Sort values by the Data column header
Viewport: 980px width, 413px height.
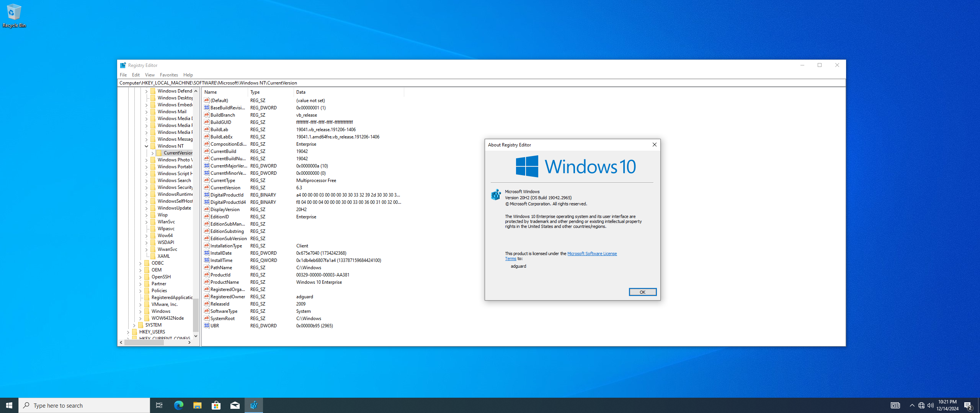[349, 92]
